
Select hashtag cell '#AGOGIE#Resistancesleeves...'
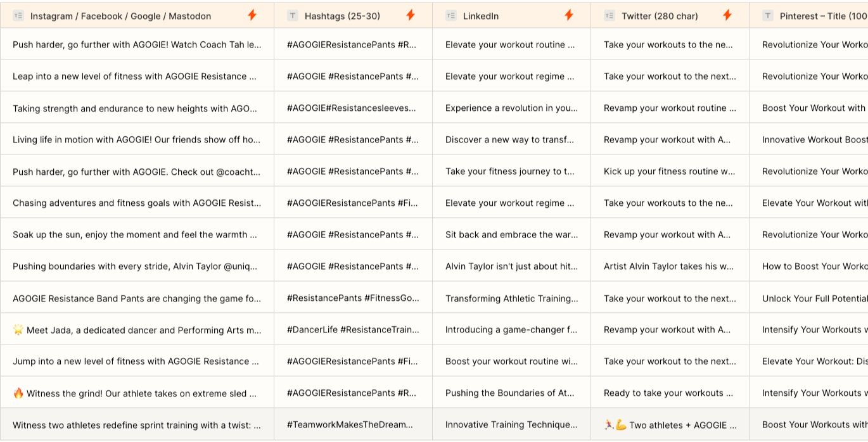click(x=353, y=108)
